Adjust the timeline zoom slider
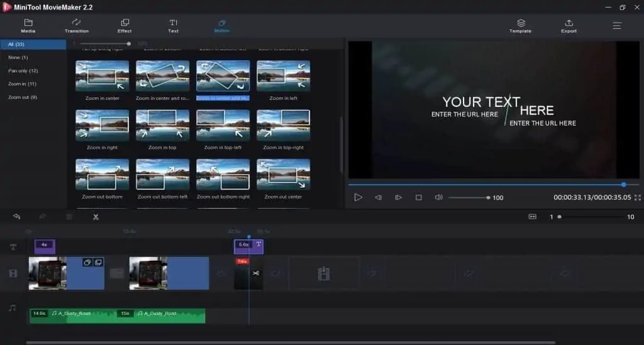Screen dimensions: 644x345 tap(591, 217)
